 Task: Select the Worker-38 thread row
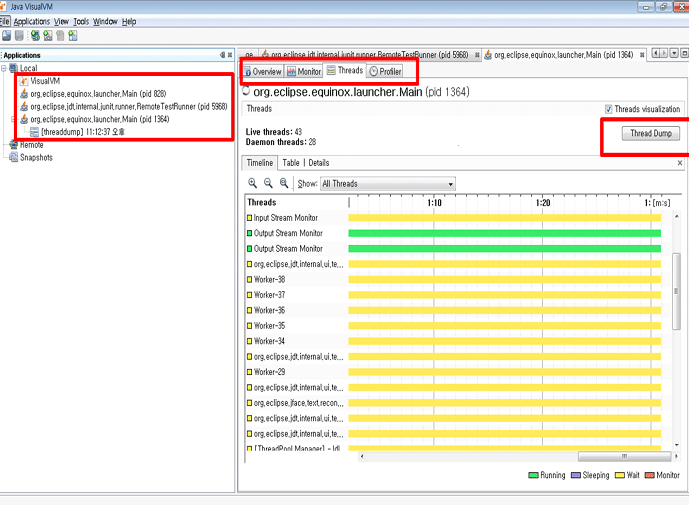(x=453, y=279)
